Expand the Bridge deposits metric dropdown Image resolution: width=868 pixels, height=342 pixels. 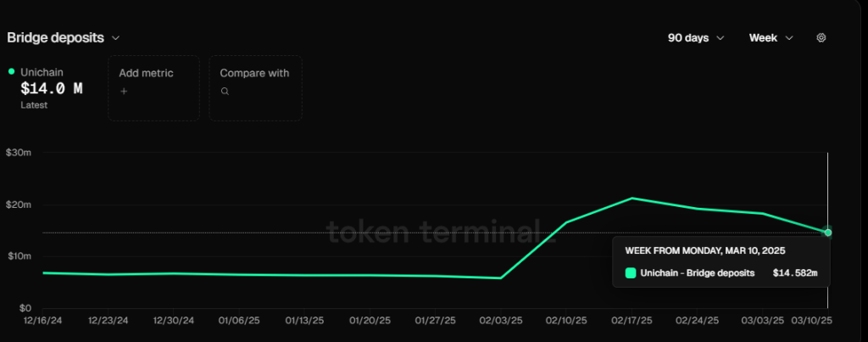click(x=63, y=37)
